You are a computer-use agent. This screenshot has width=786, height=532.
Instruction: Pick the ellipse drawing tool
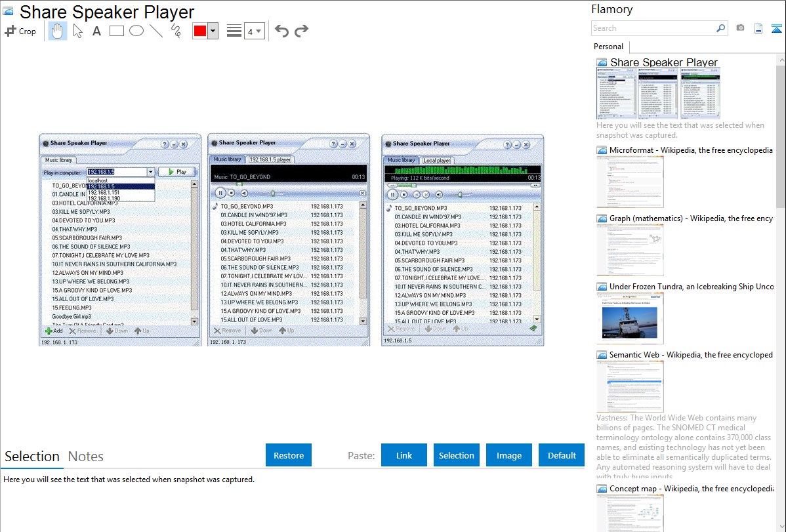click(136, 31)
